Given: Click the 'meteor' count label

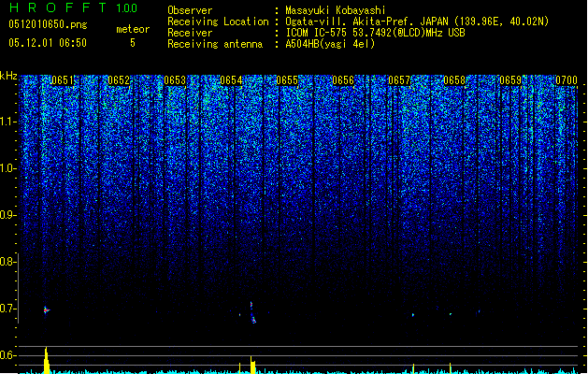Looking at the screenshot, I should coord(133,29).
